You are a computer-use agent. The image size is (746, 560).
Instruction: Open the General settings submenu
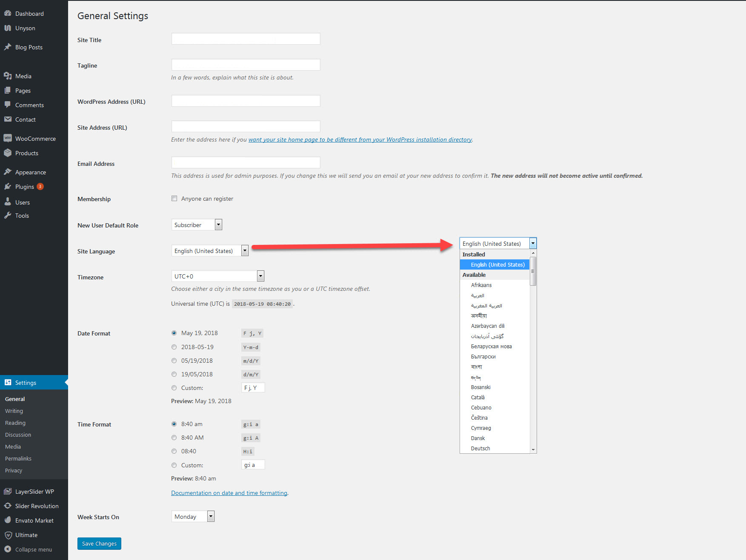click(15, 399)
